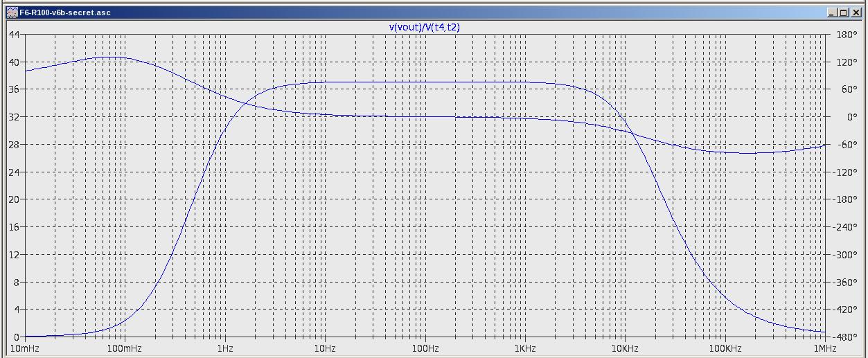Click the 100KHz frequency axis label
Screen dimensions: 868x358
click(725, 348)
